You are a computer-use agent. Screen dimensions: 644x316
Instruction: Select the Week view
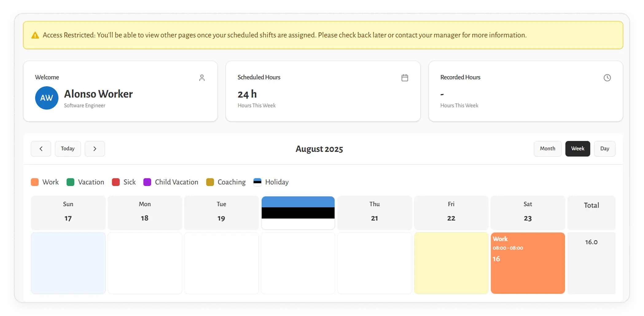coord(578,149)
